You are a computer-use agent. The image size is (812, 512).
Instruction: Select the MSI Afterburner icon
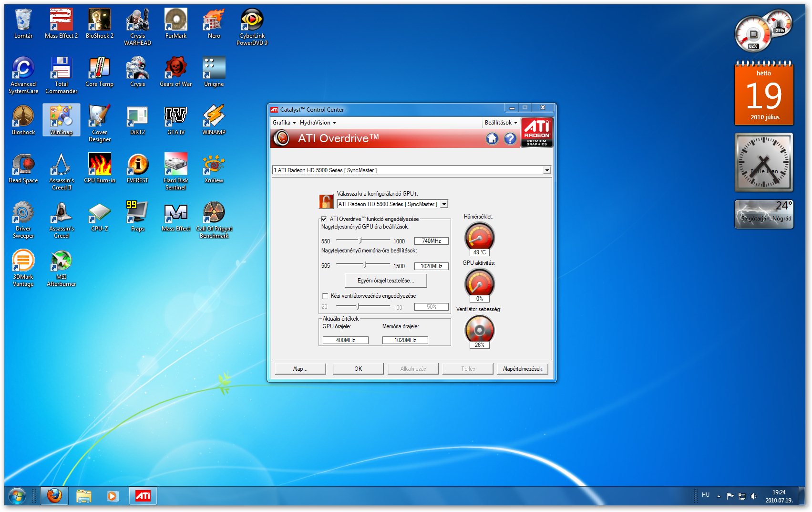pos(62,269)
